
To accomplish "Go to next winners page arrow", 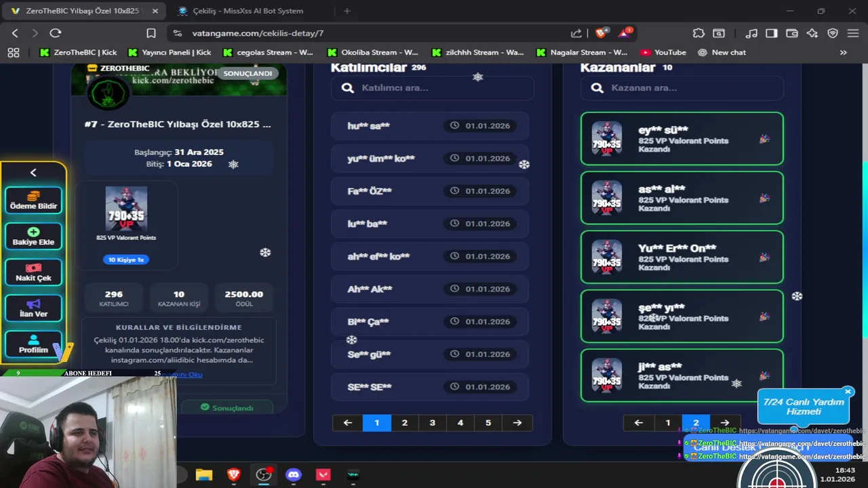I will [725, 423].
